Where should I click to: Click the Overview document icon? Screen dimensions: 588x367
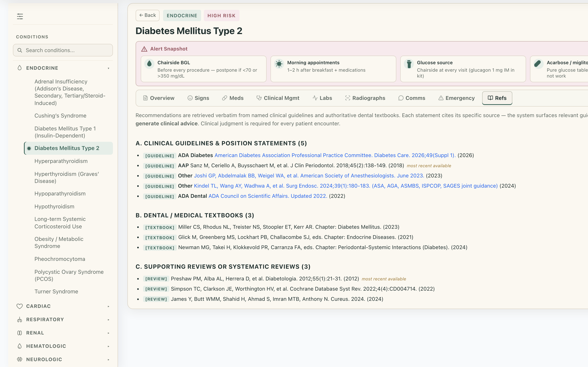[x=145, y=98]
